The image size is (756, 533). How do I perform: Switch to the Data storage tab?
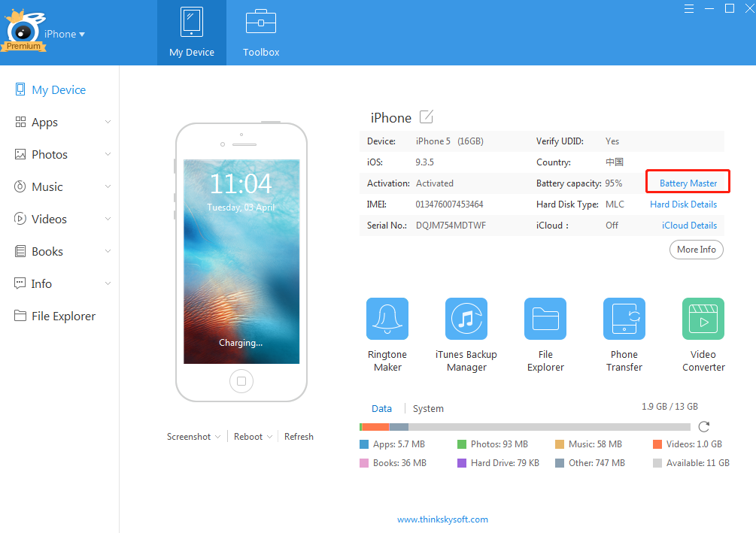381,409
